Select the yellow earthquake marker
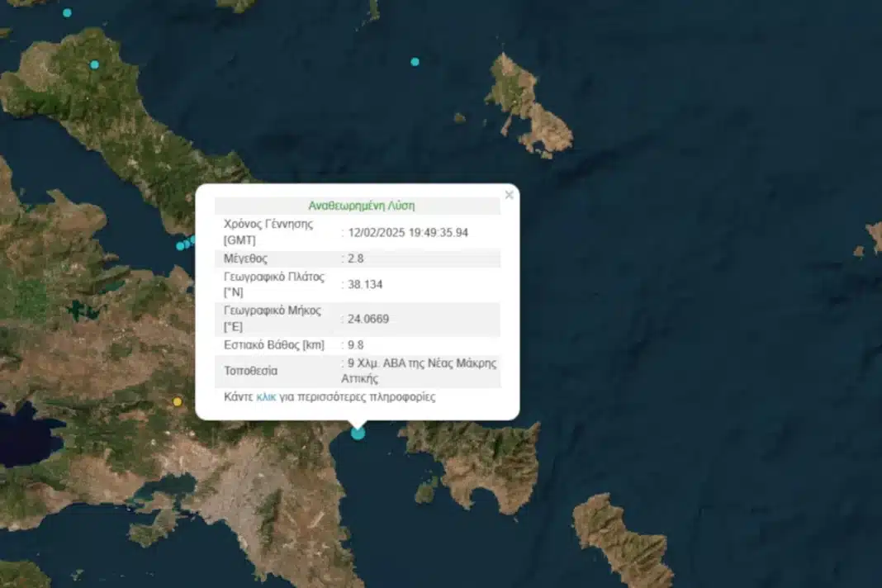882x588 pixels. (x=177, y=401)
